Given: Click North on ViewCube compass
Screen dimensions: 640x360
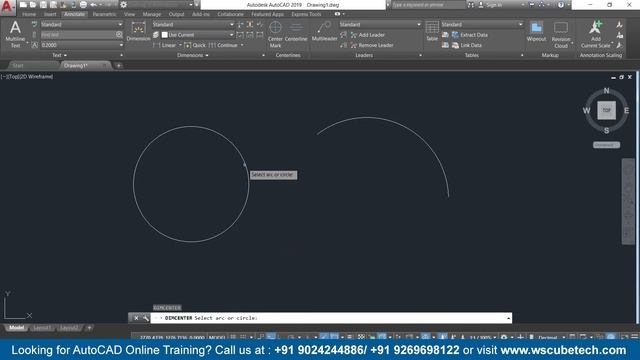Looking at the screenshot, I should tap(607, 91).
